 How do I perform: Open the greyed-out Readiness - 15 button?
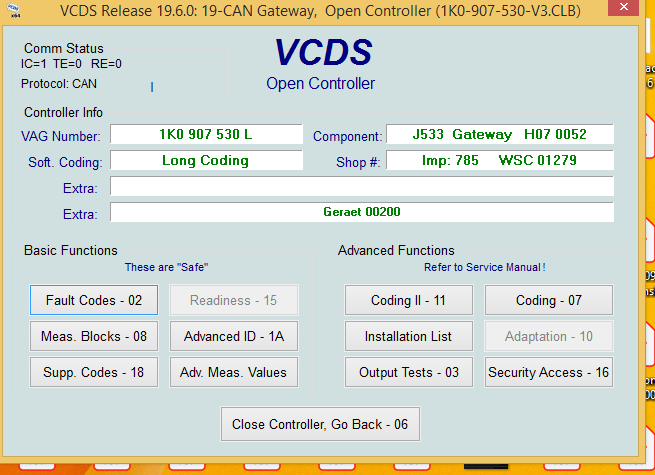234,300
